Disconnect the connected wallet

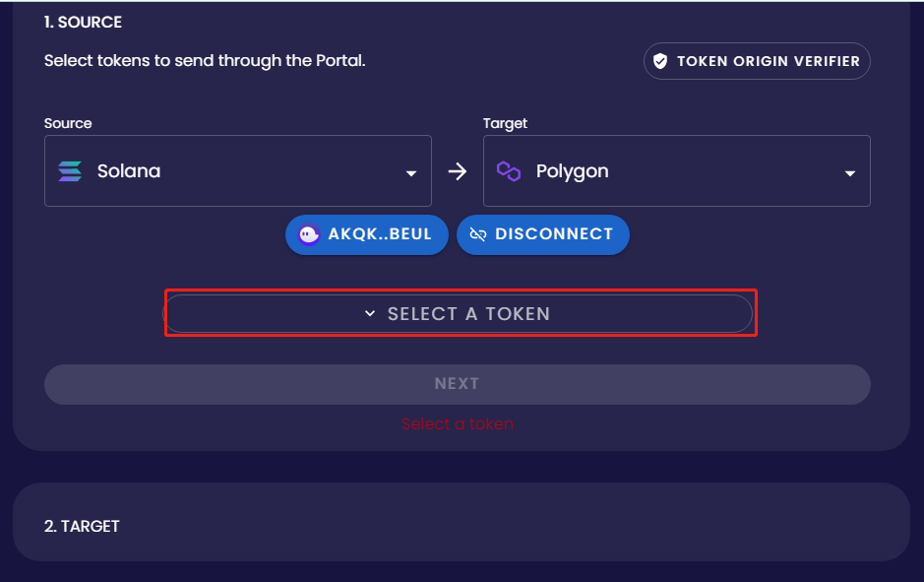[x=543, y=234]
